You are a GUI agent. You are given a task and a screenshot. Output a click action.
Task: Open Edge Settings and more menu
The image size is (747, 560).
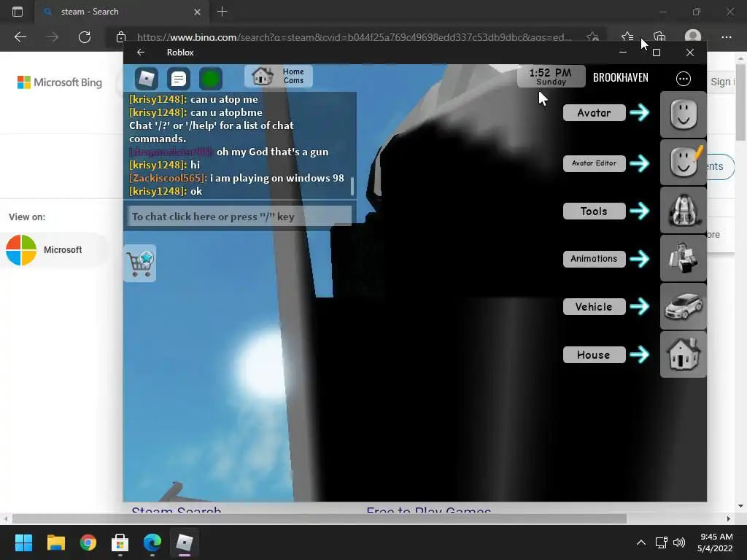726,36
